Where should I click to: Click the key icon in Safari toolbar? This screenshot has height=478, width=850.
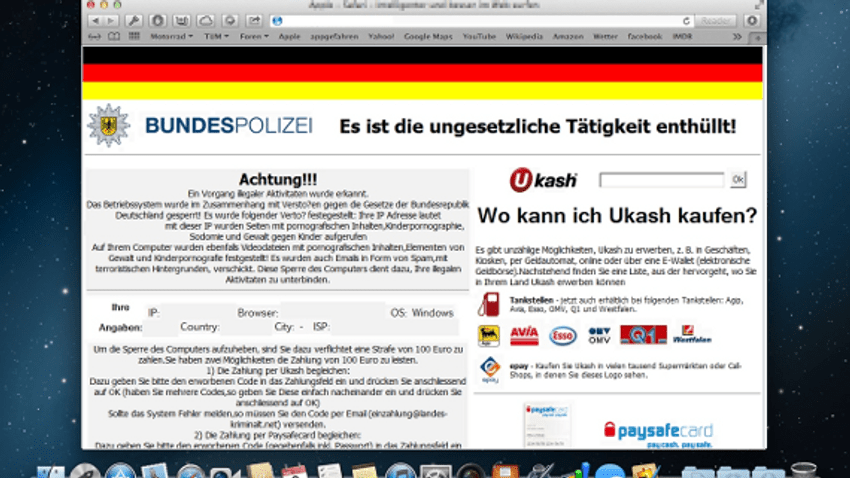[x=134, y=21]
